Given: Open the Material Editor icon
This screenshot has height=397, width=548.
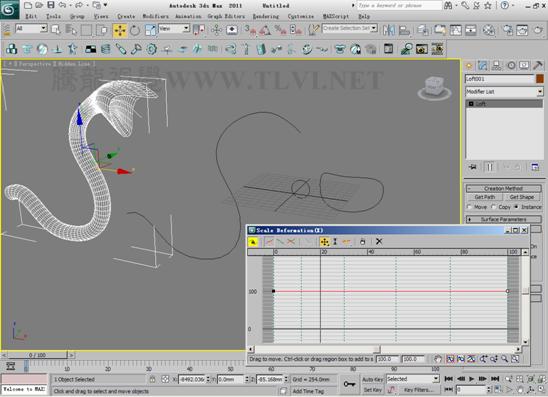Looking at the screenshot, I should (489, 30).
